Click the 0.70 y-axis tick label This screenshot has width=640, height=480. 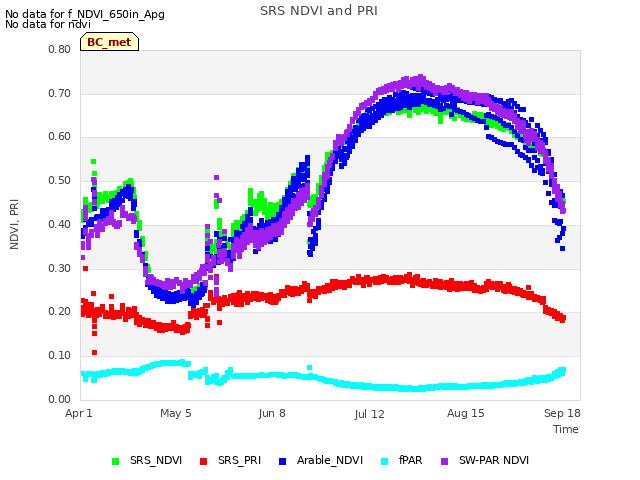60,93
